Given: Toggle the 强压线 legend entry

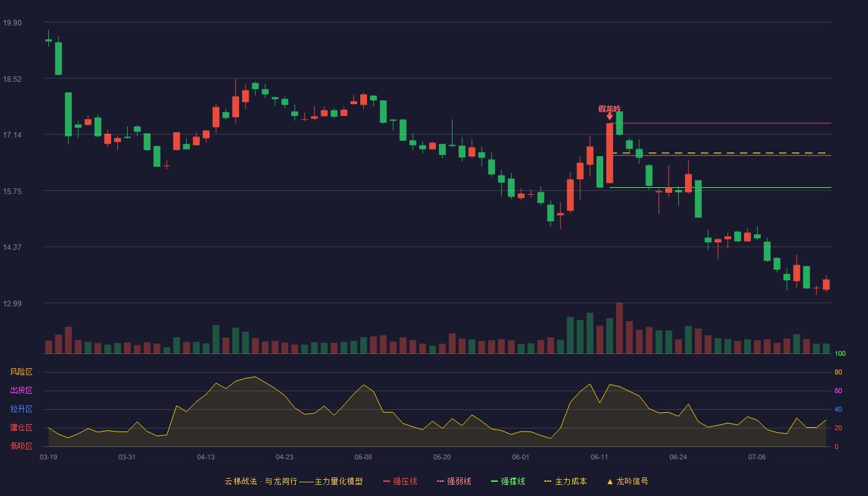Looking at the screenshot, I should pyautogui.click(x=400, y=481).
